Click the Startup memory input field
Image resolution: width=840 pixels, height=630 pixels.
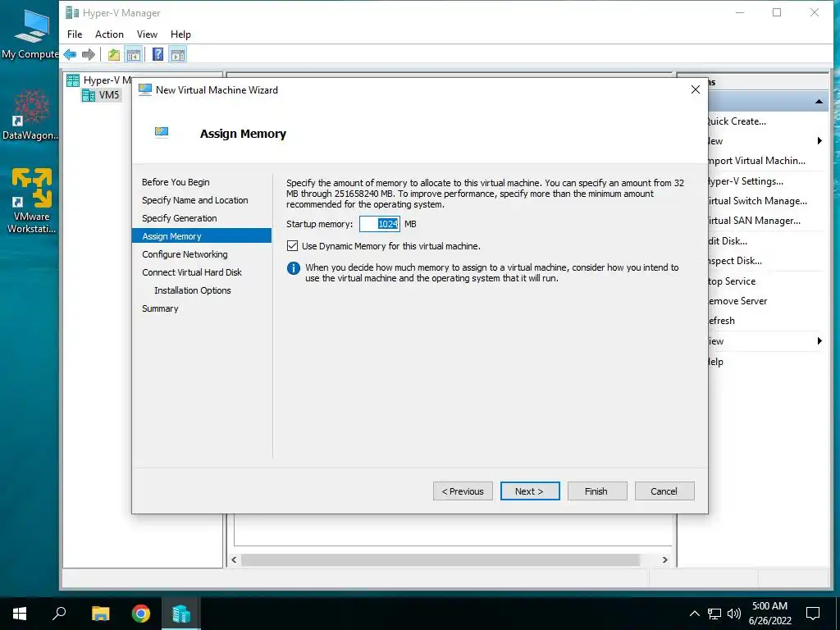[x=380, y=224]
